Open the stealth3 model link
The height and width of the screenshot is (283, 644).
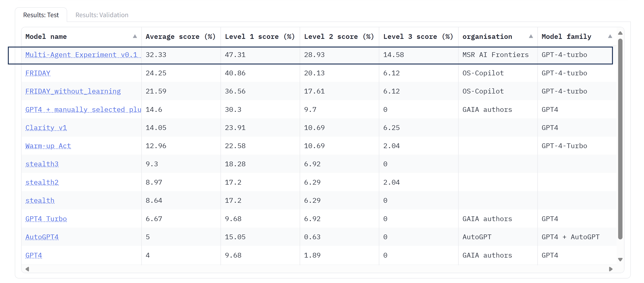click(x=42, y=164)
